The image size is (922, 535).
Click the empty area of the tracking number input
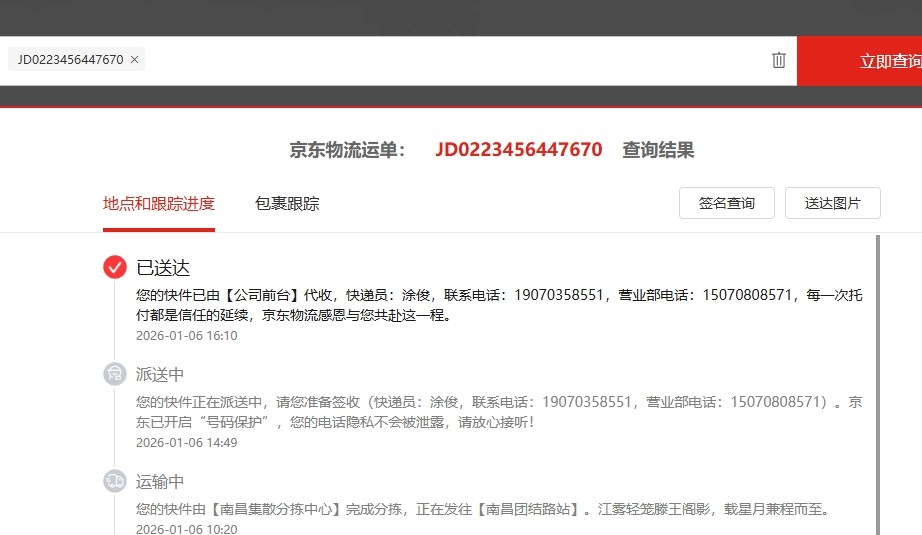pyautogui.click(x=450, y=60)
